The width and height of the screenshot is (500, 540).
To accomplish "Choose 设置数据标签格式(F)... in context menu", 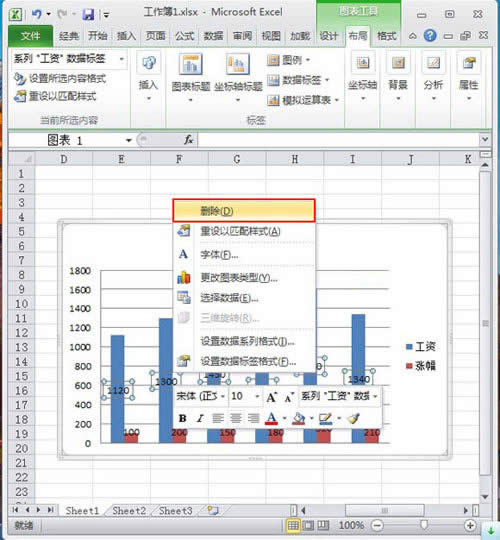I will pos(244,362).
